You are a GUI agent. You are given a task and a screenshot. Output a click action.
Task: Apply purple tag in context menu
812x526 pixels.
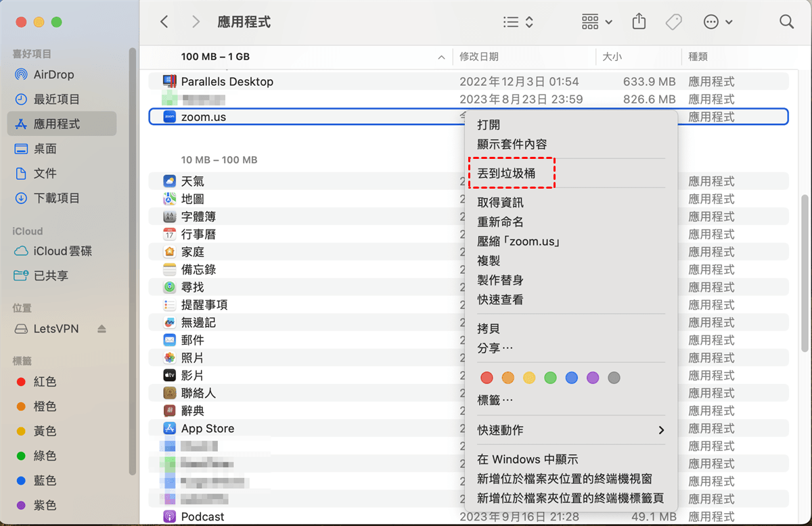click(x=593, y=378)
